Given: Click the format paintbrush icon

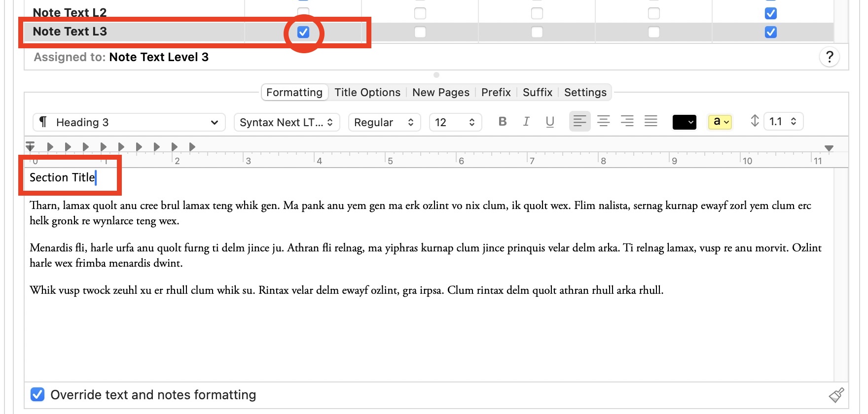Looking at the screenshot, I should click(x=836, y=395).
